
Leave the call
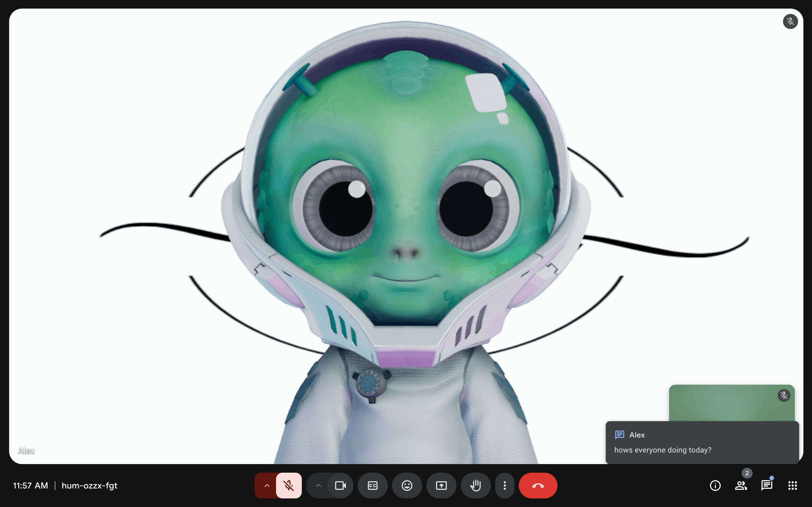click(538, 485)
